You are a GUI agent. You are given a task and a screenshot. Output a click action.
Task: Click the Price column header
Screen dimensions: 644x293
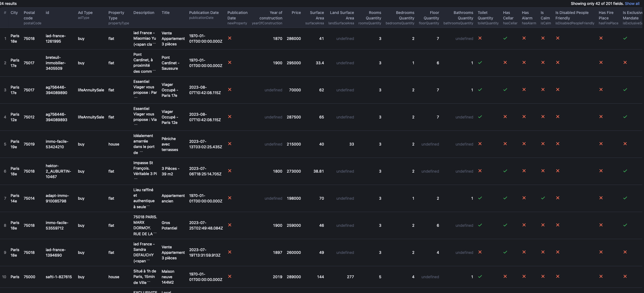296,13
